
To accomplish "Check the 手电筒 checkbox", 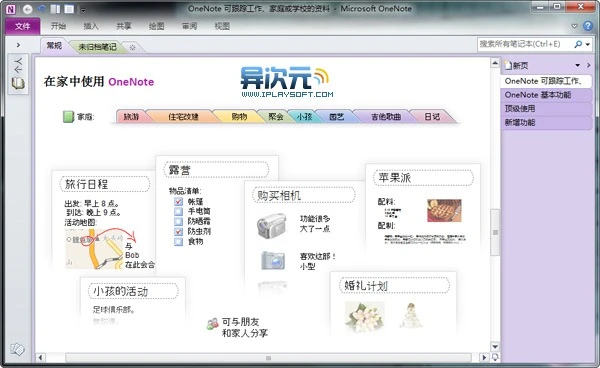I will [178, 211].
